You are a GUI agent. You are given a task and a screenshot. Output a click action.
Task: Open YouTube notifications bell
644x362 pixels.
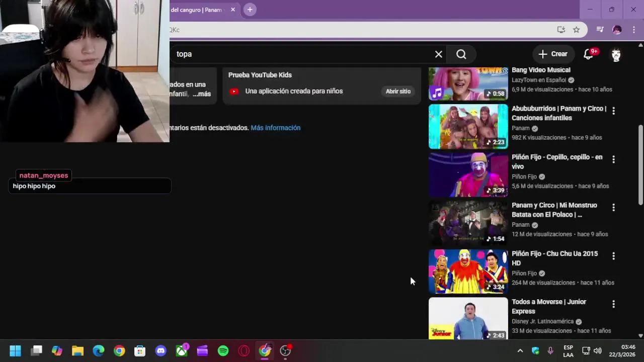click(588, 54)
